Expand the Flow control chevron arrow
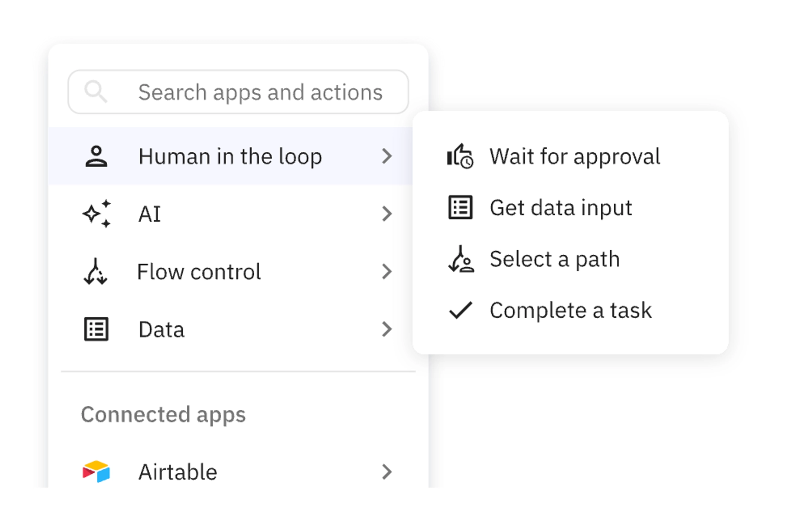The width and height of the screenshot is (802, 532). 387,272
